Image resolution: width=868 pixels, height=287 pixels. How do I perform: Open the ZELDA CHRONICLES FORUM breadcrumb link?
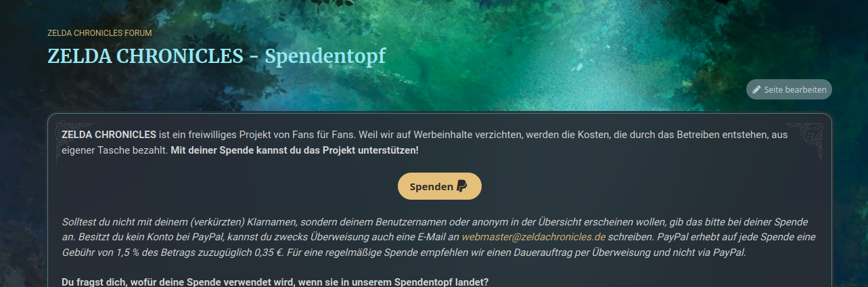(99, 32)
